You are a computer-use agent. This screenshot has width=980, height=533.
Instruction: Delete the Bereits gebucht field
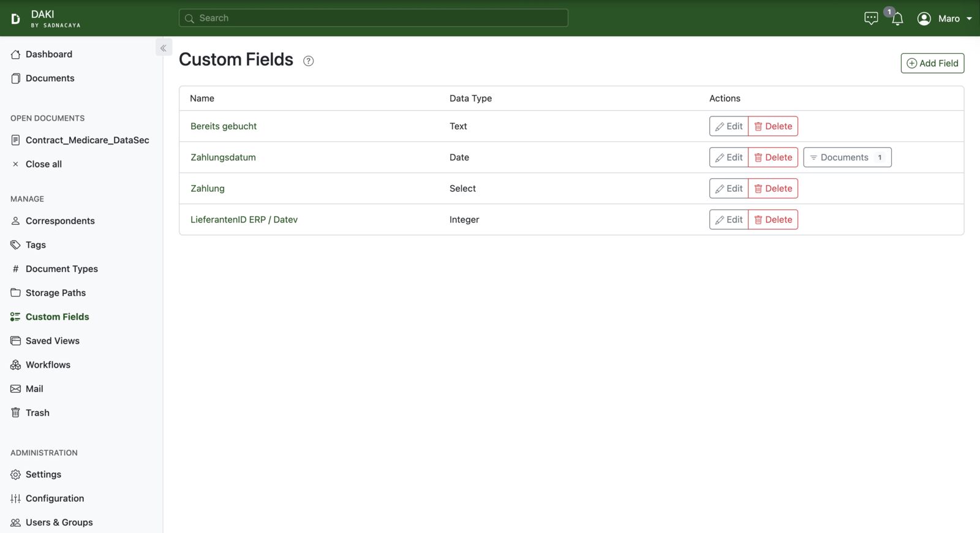coord(773,126)
